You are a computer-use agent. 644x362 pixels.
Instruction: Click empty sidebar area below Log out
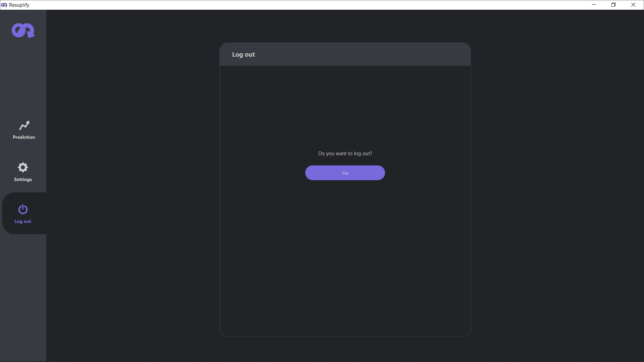pos(23,295)
